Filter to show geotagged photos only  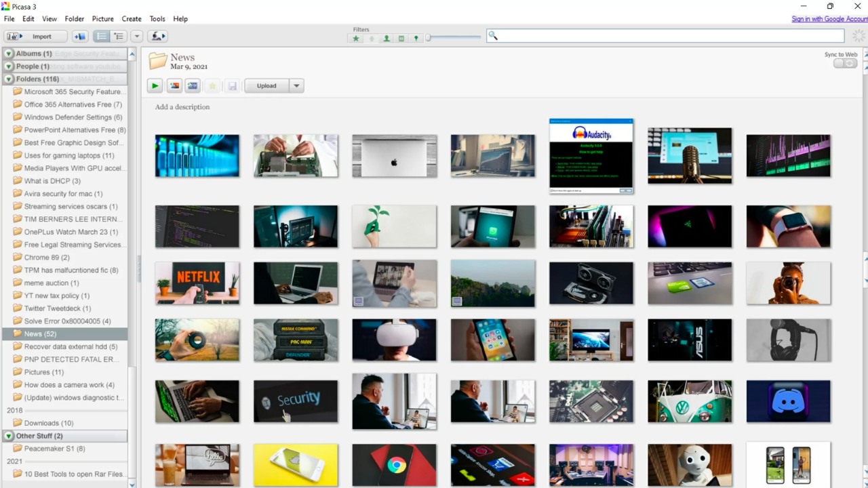point(416,39)
